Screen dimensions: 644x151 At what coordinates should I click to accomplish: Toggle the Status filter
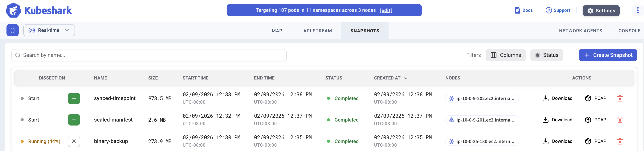[547, 55]
